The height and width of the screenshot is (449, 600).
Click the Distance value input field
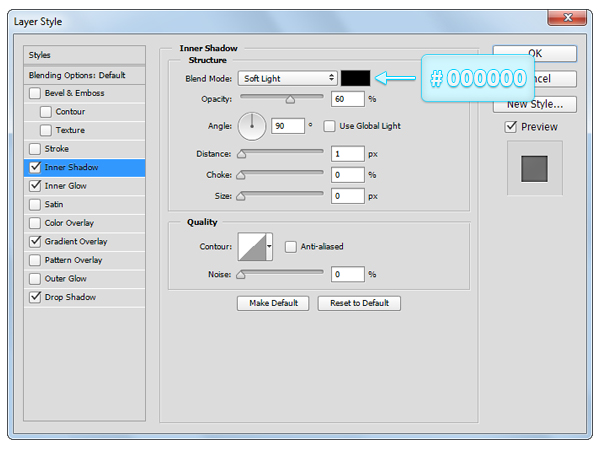click(348, 154)
